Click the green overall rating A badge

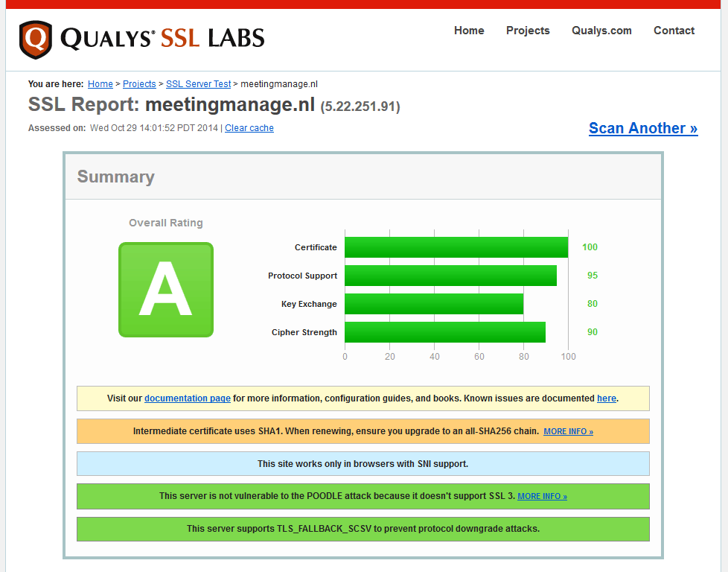(x=166, y=290)
